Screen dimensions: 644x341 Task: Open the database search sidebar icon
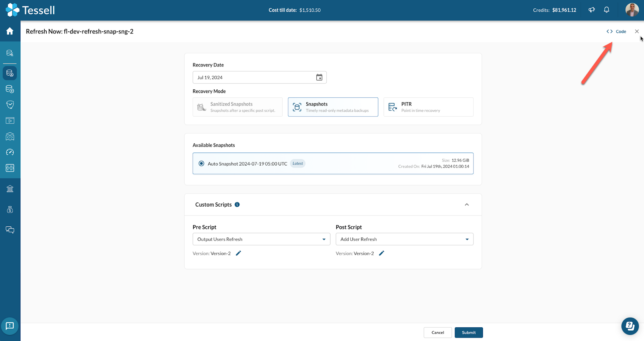(10, 53)
